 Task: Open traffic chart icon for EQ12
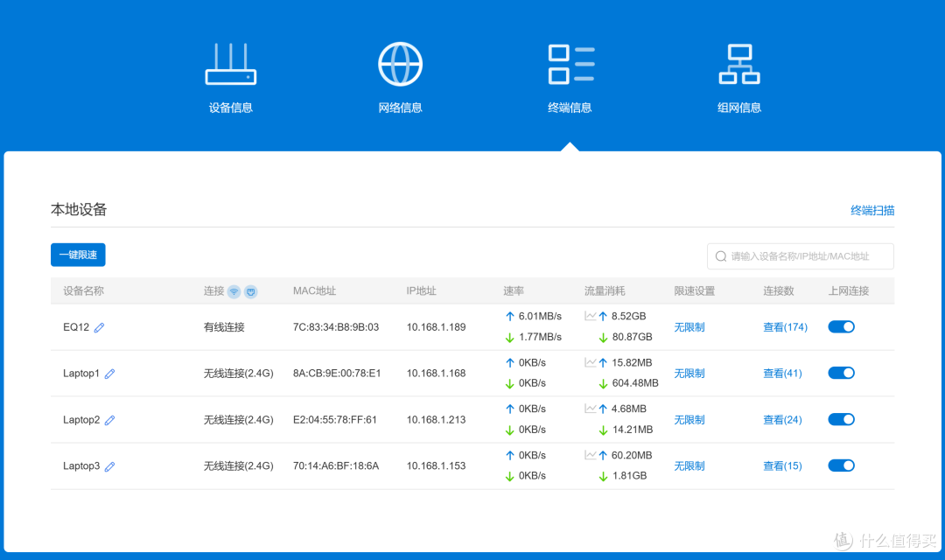tap(590, 316)
